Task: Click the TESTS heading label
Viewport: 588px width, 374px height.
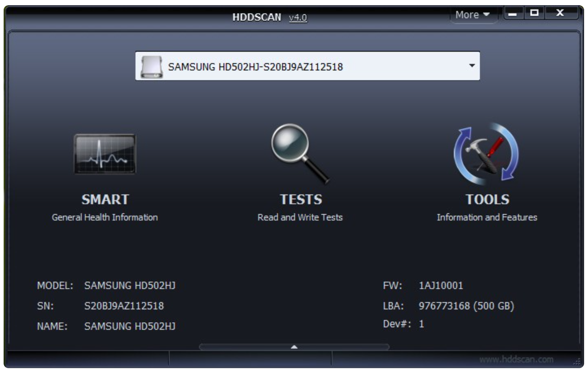Action: click(x=301, y=200)
